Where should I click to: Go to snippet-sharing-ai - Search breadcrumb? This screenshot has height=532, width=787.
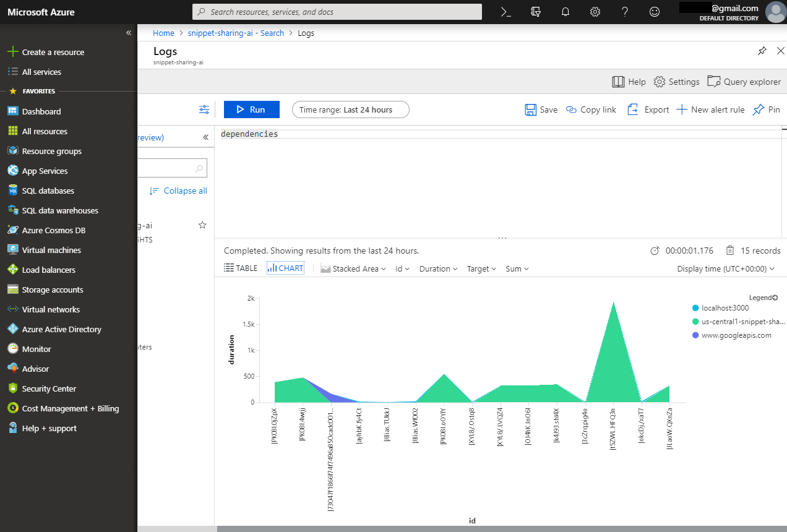[236, 33]
